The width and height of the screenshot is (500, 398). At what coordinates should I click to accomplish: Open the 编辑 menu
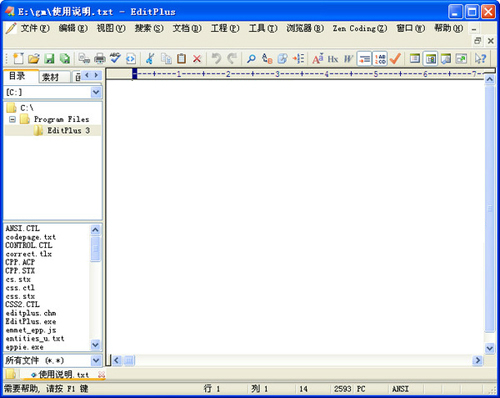point(73,28)
